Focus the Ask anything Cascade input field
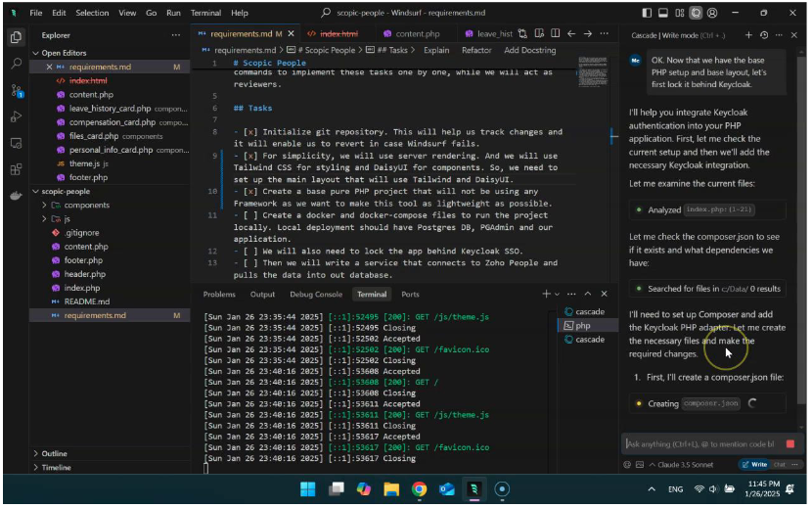This screenshot has width=812, height=508. [701, 444]
